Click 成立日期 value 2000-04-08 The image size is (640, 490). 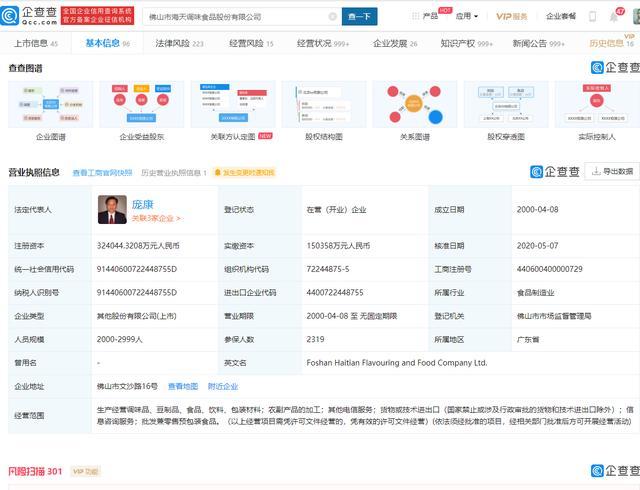(538, 209)
